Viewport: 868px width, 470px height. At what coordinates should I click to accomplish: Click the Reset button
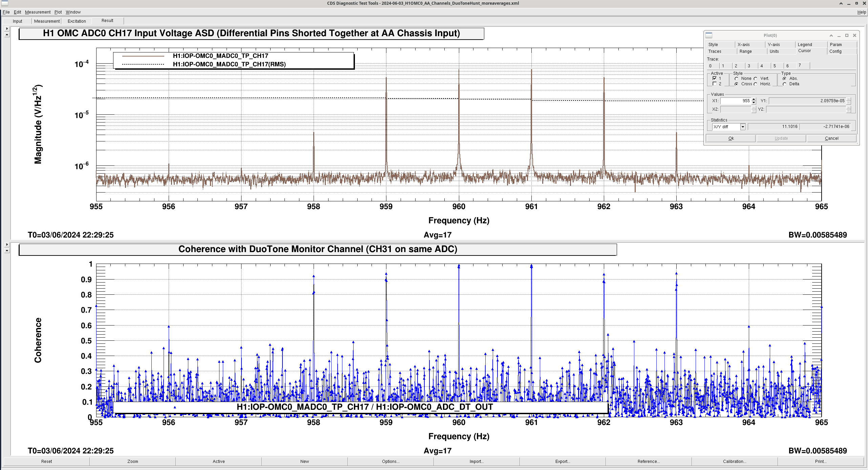pos(46,462)
